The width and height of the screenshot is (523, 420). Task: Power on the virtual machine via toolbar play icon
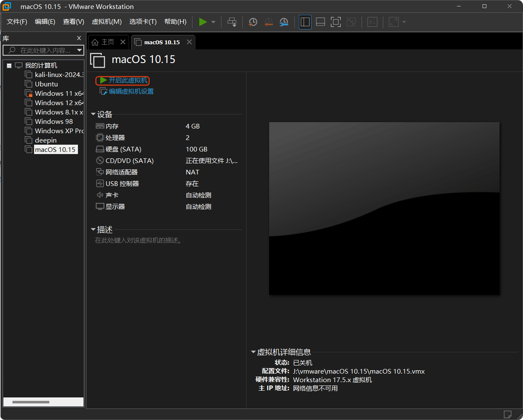[203, 22]
